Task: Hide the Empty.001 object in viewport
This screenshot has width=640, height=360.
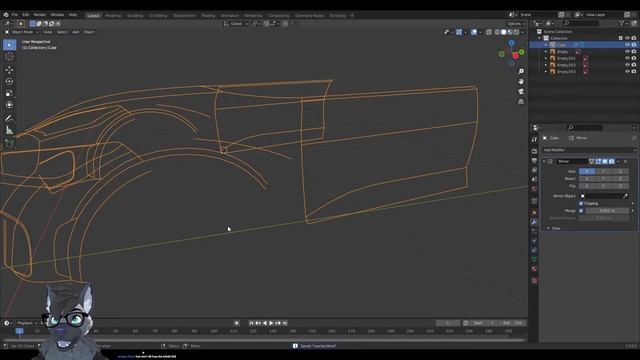Action: click(627, 58)
